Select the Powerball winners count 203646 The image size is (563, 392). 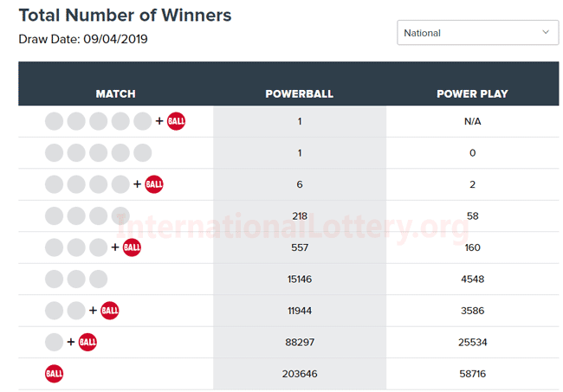[299, 374]
